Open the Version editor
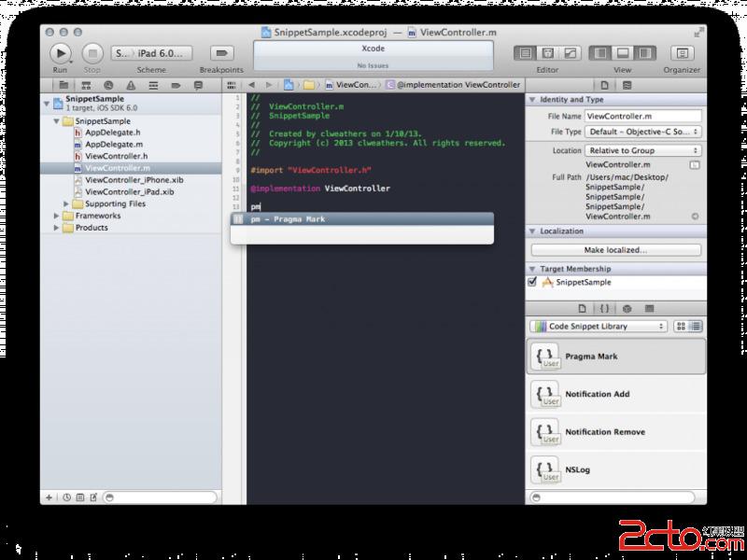The height and width of the screenshot is (560, 747). 571,53
